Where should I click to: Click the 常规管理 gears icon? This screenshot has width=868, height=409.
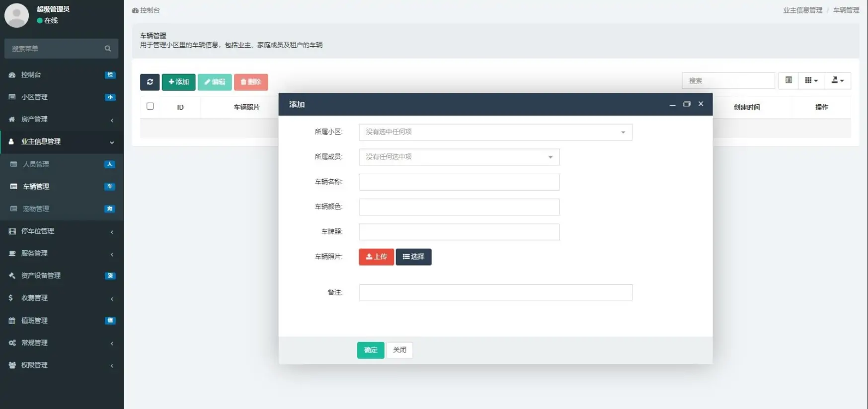[x=12, y=343]
